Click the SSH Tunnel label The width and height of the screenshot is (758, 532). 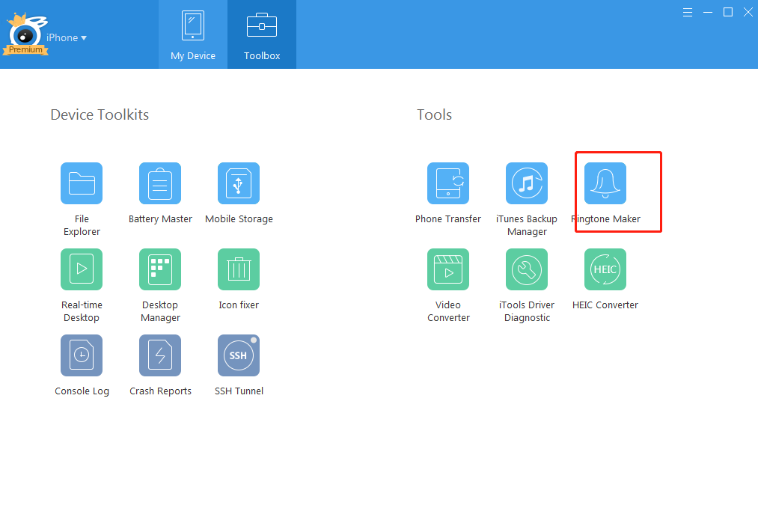(x=239, y=391)
